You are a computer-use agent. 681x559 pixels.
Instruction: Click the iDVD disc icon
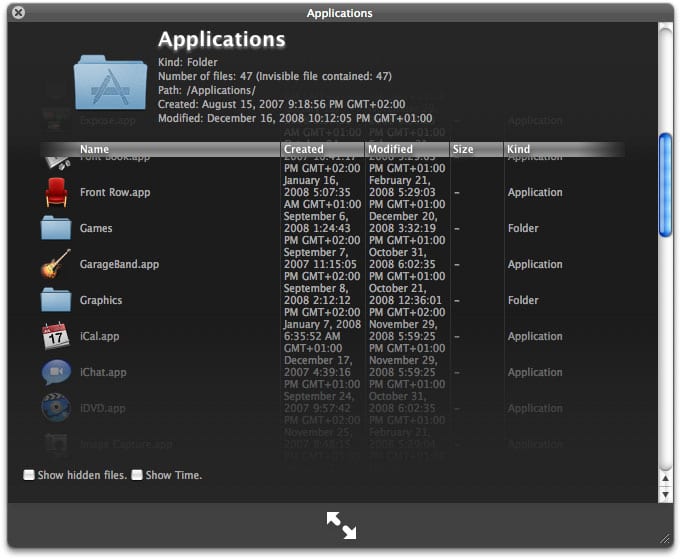(56, 408)
